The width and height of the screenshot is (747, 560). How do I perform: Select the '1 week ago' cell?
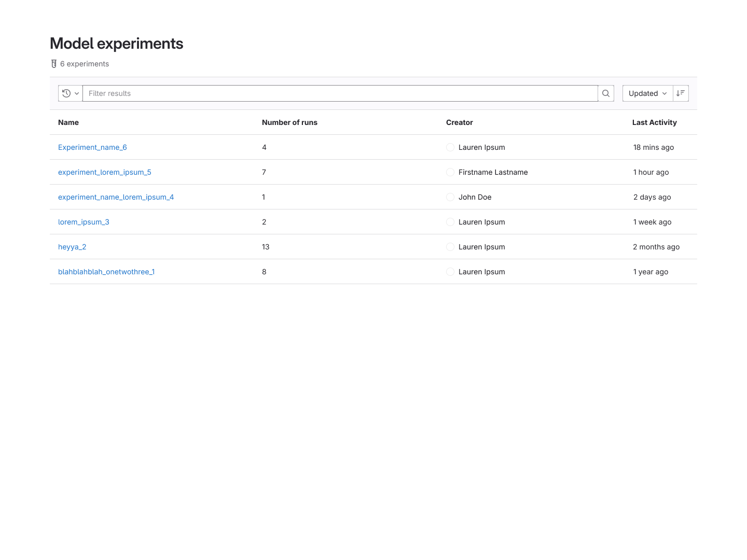(x=652, y=222)
